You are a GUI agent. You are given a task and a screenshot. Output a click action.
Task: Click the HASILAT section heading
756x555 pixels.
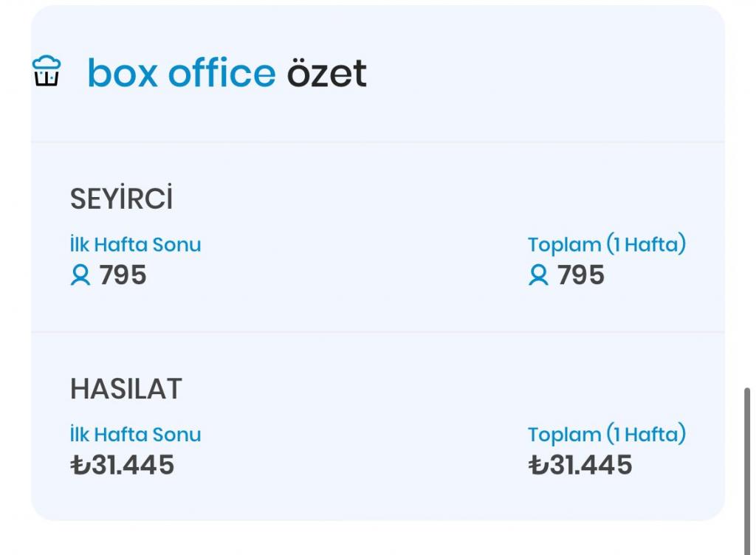tap(126, 389)
